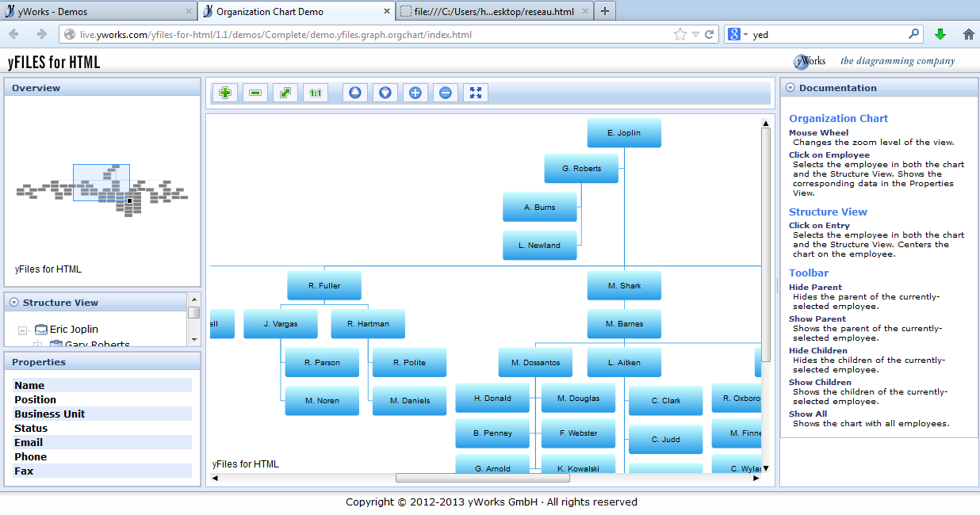Collapse the Documentation panel
980x515 pixels.
(791, 88)
